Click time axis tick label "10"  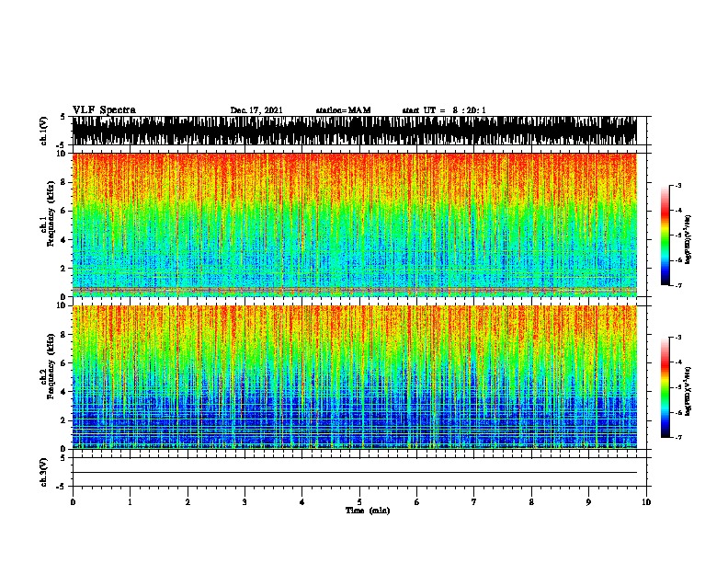click(646, 502)
